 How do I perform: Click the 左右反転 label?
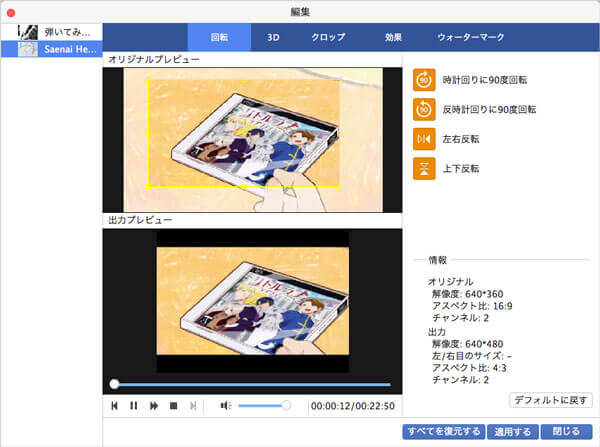click(x=461, y=139)
